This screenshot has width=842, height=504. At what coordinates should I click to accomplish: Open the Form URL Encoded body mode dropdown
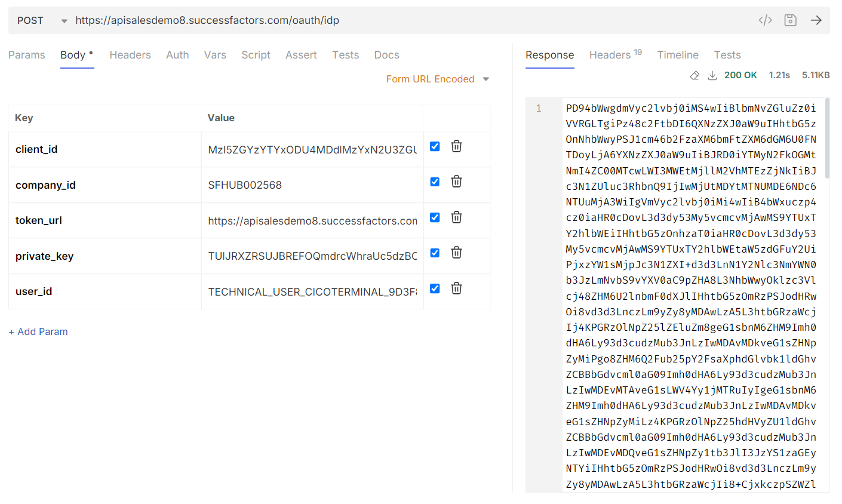[x=437, y=79]
